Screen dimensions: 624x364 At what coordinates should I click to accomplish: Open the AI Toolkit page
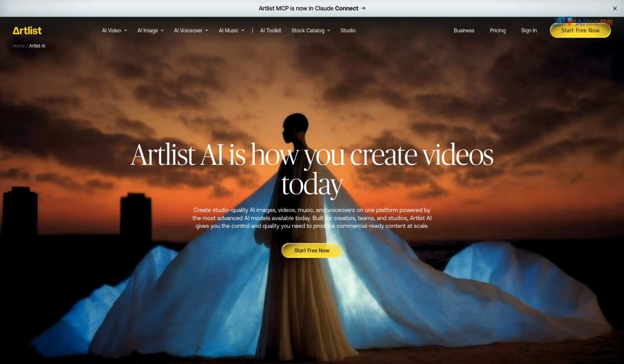270,31
